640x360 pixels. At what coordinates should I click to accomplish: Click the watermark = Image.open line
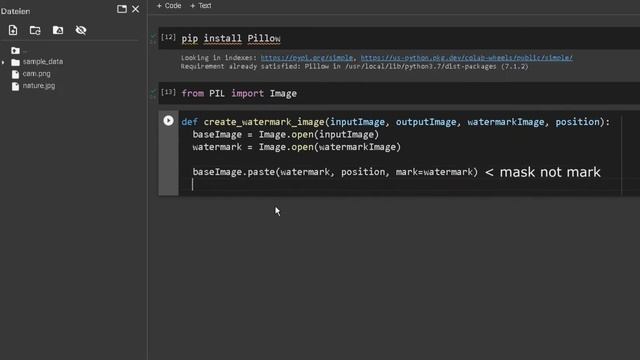(x=297, y=147)
